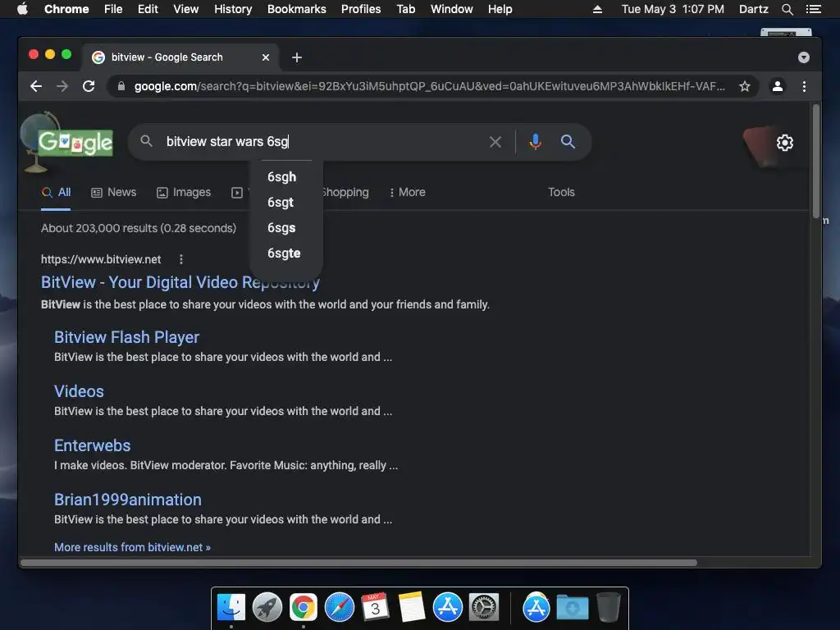
Task: Open Notes from the Dock
Action: tap(412, 607)
